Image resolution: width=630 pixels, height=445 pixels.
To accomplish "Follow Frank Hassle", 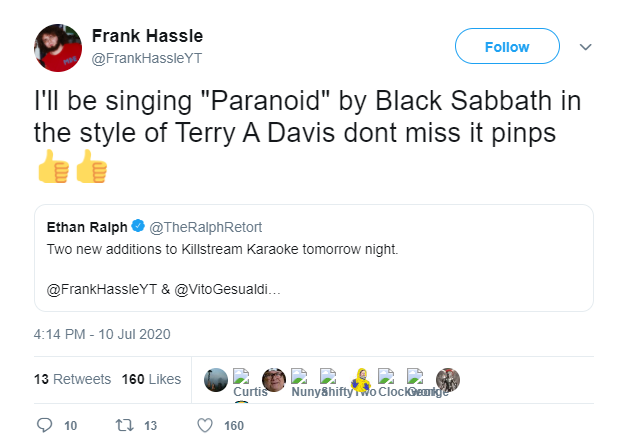I will [507, 46].
